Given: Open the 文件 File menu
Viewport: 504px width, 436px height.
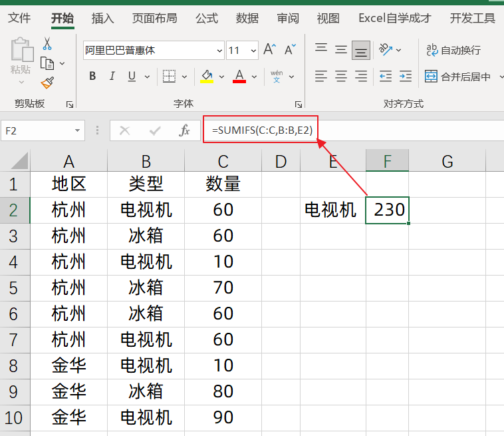Looking at the screenshot, I should pos(19,18).
